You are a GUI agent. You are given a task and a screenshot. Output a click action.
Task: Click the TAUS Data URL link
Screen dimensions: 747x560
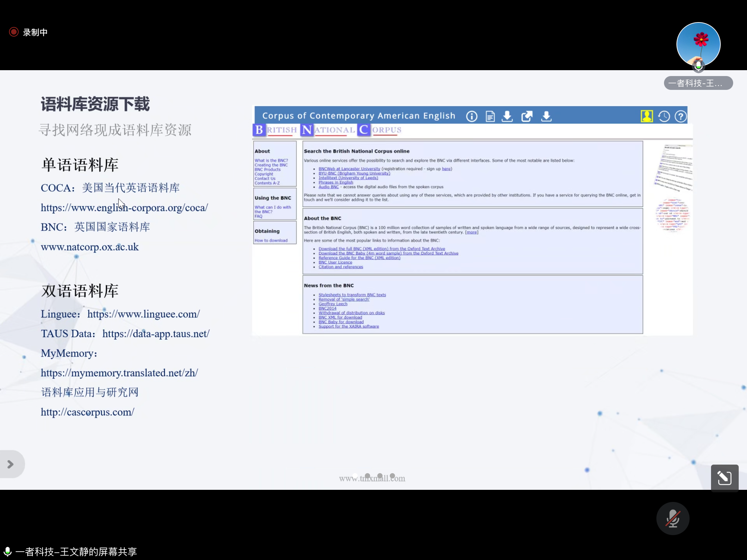[x=156, y=334]
